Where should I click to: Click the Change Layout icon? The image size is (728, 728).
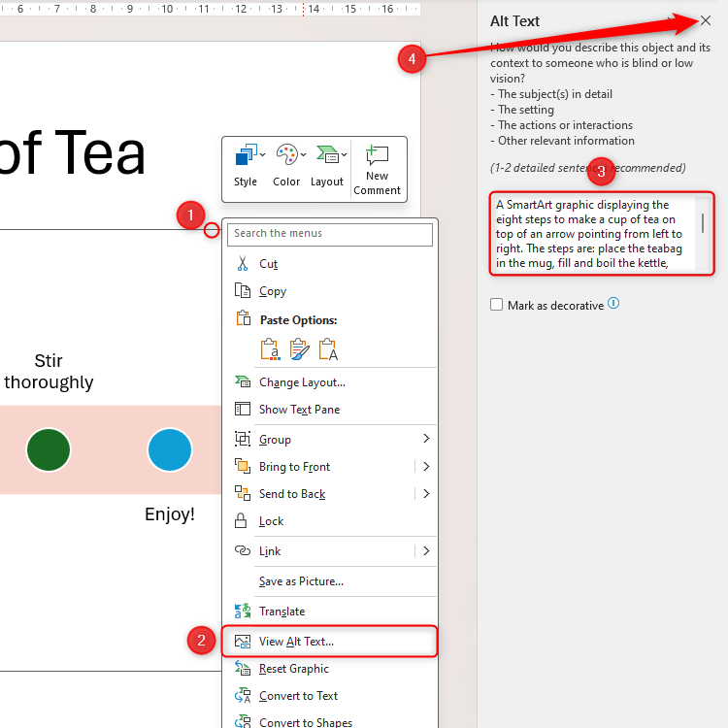click(x=243, y=381)
